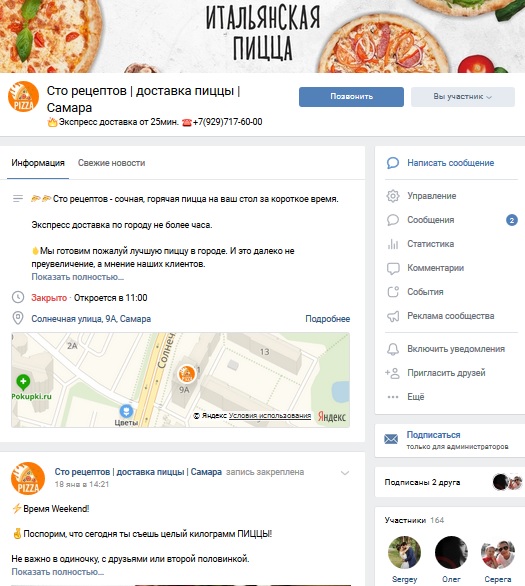This screenshot has width=525, height=586.
Task: Click the Пригласить друзей add-person icon
Action: [392, 373]
